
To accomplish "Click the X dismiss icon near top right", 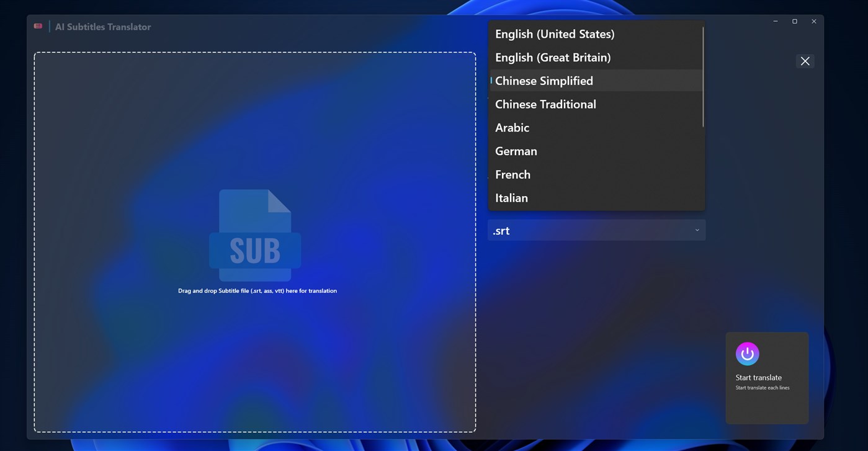I will [x=805, y=61].
